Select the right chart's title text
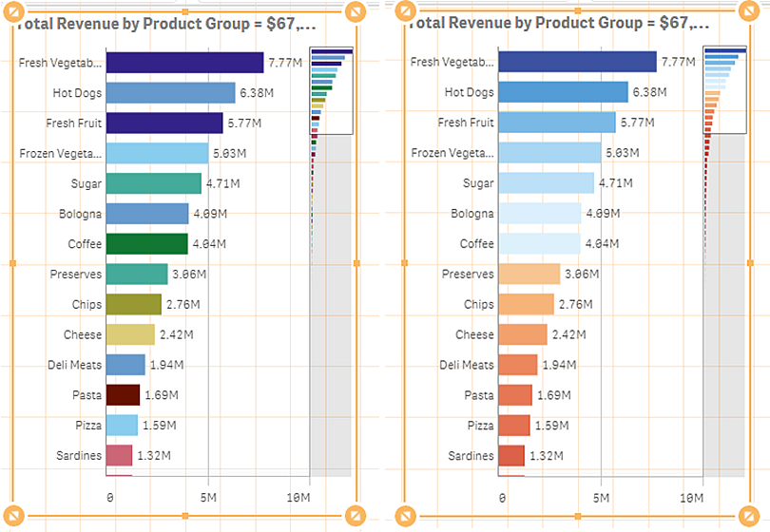 (559, 23)
